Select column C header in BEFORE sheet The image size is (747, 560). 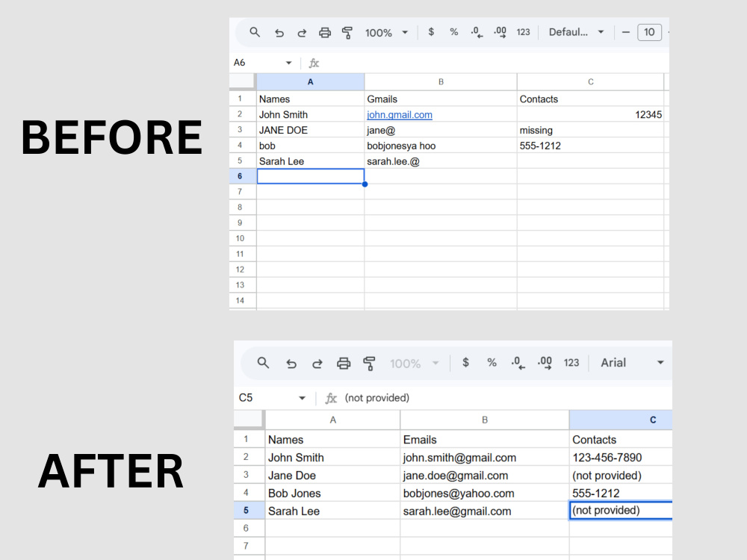pyautogui.click(x=591, y=82)
